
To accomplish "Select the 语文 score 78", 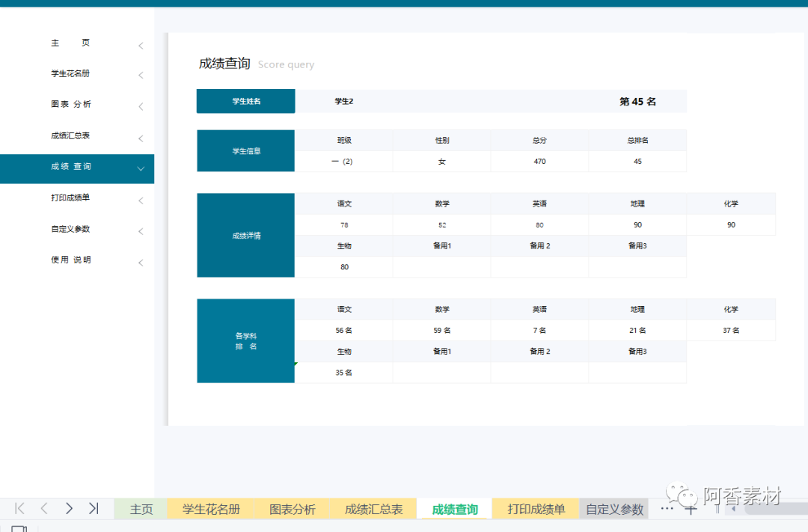I will [x=344, y=224].
